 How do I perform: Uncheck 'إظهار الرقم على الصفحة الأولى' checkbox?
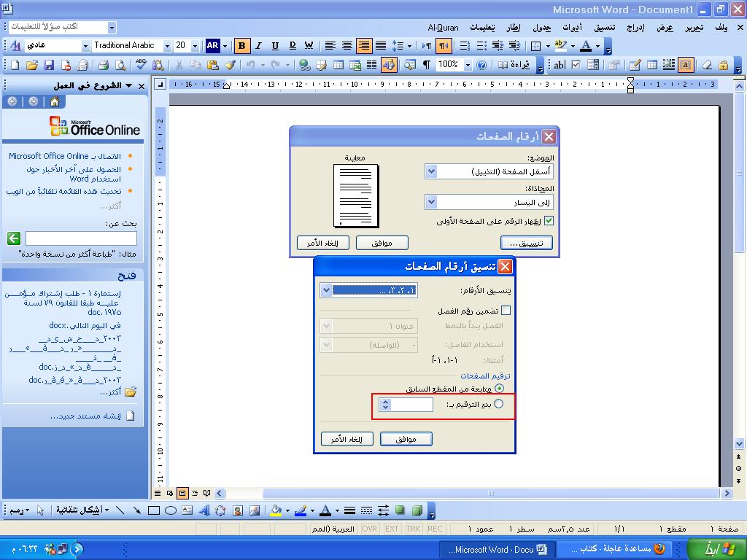549,221
